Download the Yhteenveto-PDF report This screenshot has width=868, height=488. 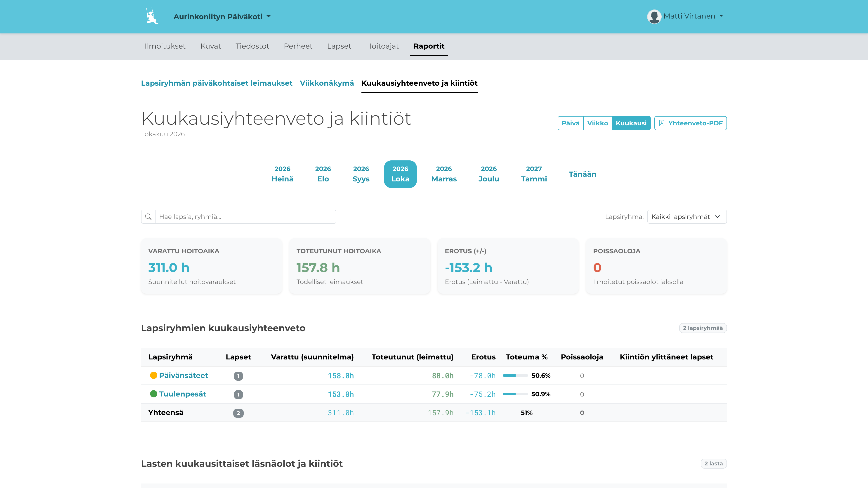pos(690,123)
